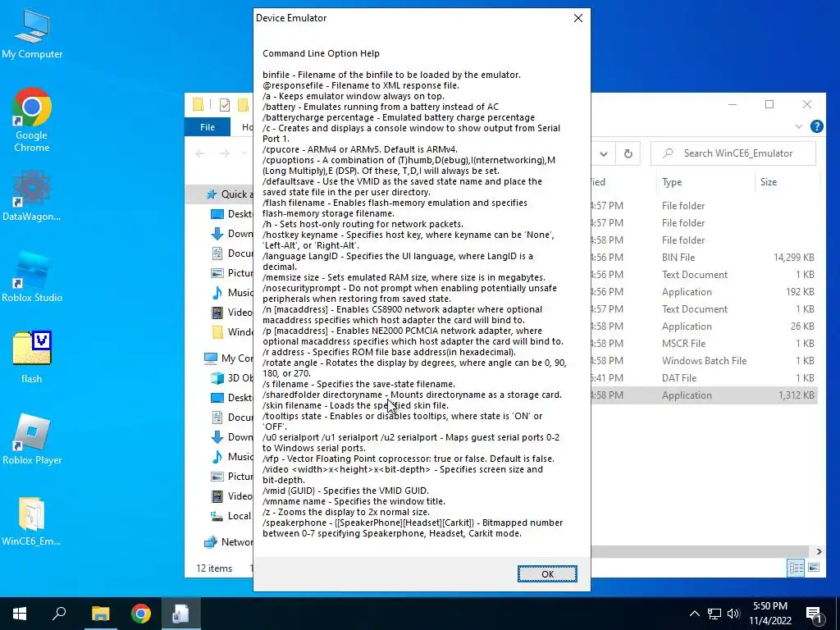Select the MSCR File row

coord(704,344)
